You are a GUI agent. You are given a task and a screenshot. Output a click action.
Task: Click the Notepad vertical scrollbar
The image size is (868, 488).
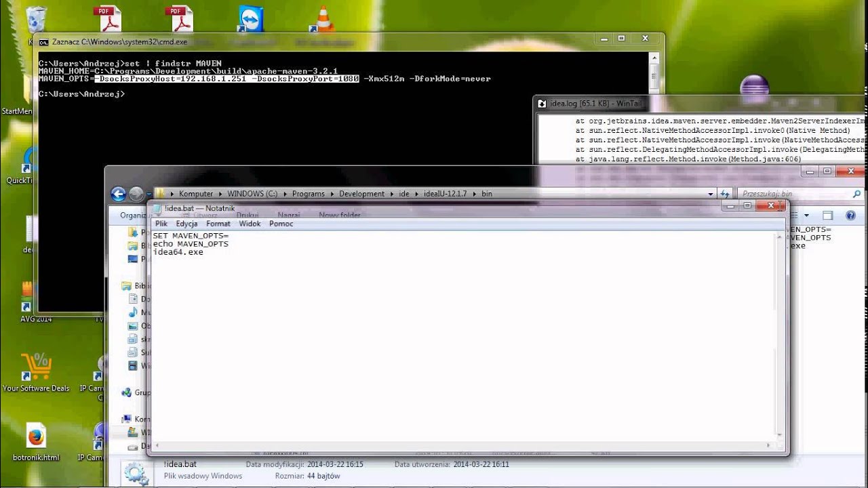779,336
